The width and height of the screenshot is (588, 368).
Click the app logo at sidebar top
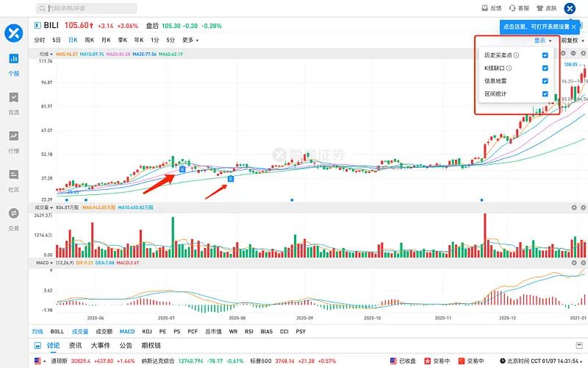point(13,33)
